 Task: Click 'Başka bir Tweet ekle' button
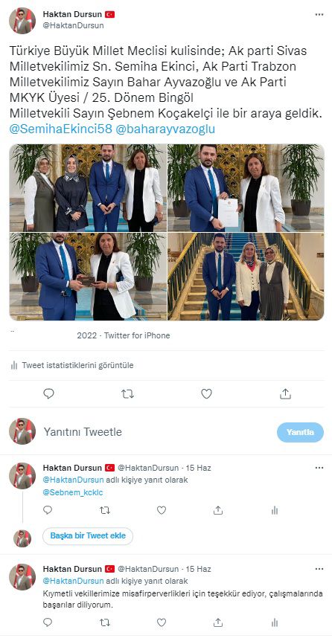click(x=88, y=536)
